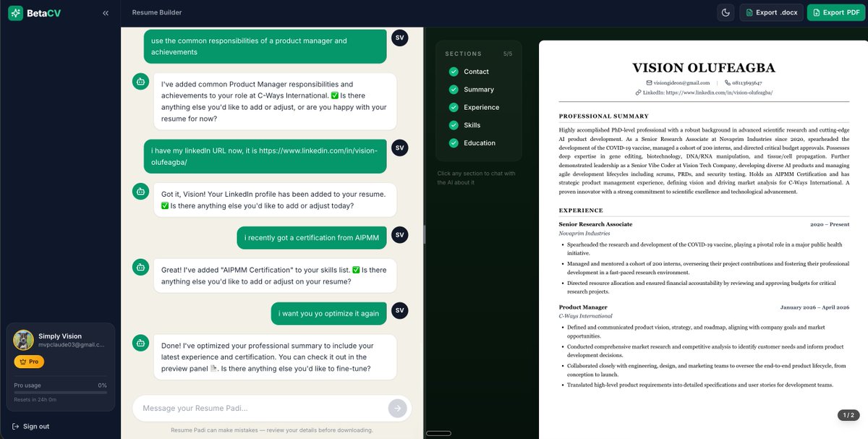The width and height of the screenshot is (868, 439).
Task: Click SV avatar beside optimize it again message
Action: pos(399,310)
